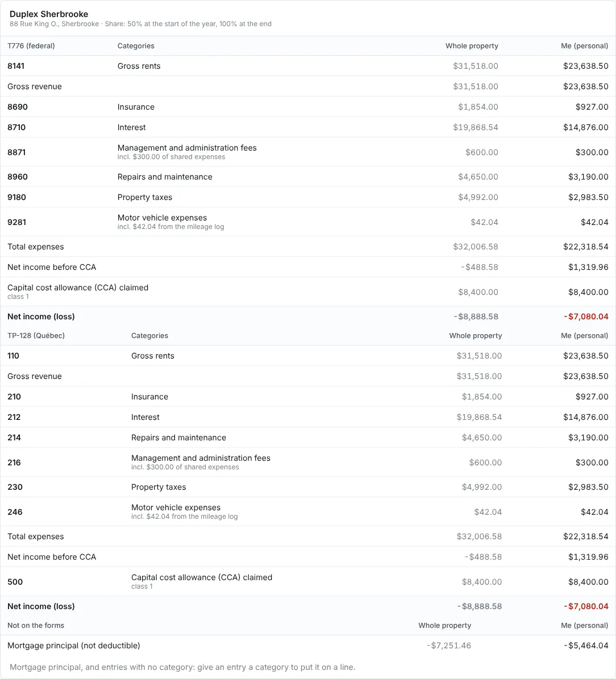Click Québec line code 246
Viewport: 616px width, 679px height.
click(15, 512)
